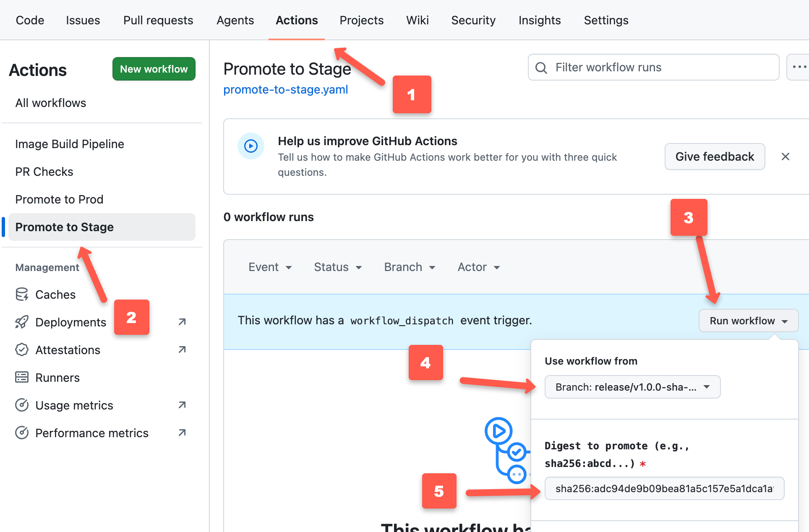809x532 pixels.
Task: Click the Usage metrics gauge icon
Action: click(x=22, y=405)
